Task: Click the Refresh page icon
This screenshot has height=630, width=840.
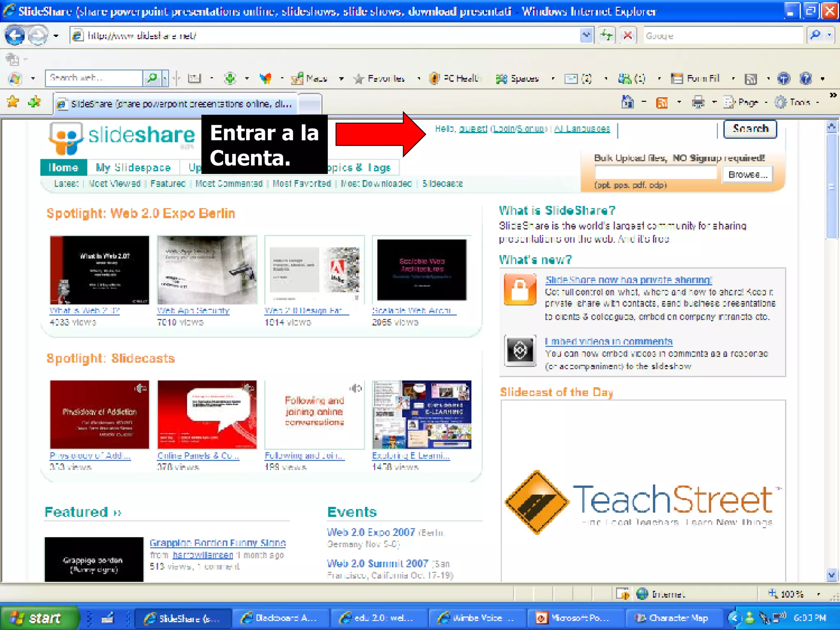Action: tap(606, 36)
